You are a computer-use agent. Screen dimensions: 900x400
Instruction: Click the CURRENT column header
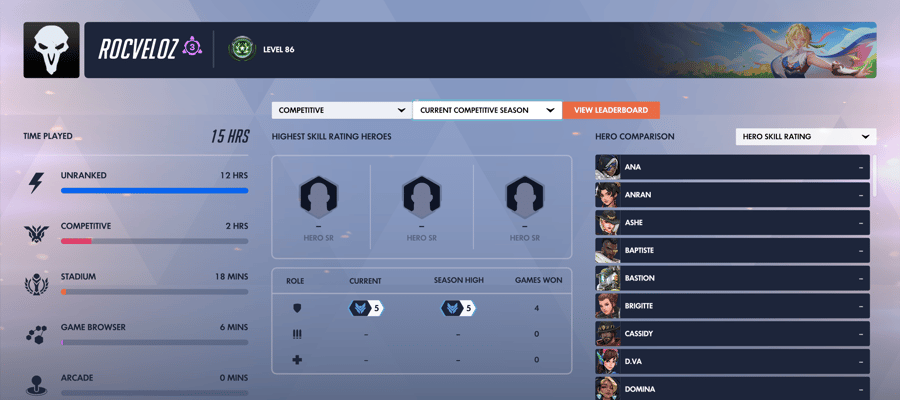365,281
